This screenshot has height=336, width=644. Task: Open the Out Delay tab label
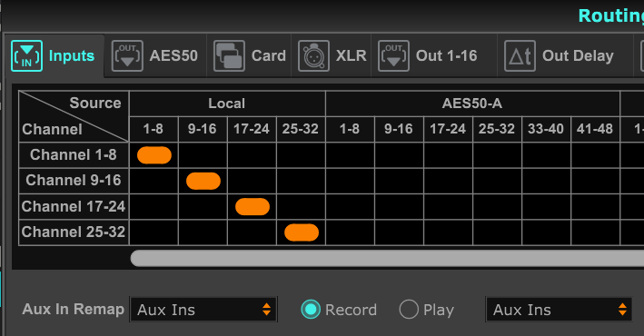(578, 56)
